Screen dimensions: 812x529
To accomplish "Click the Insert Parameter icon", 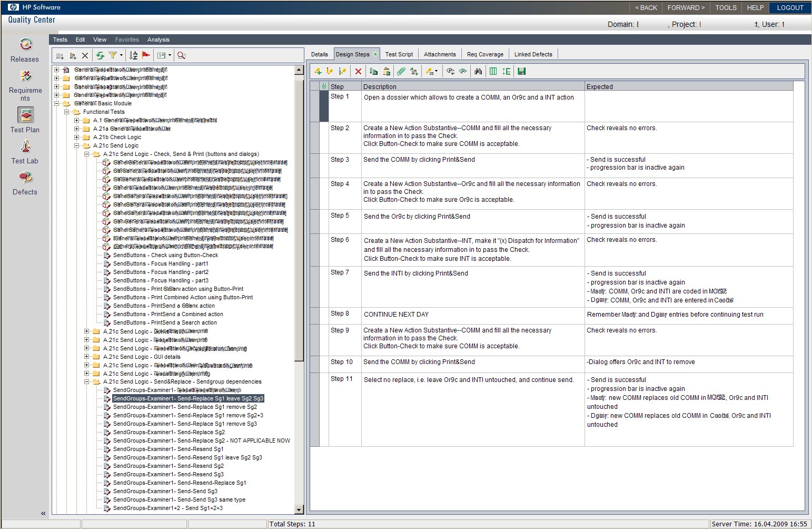I will (450, 71).
